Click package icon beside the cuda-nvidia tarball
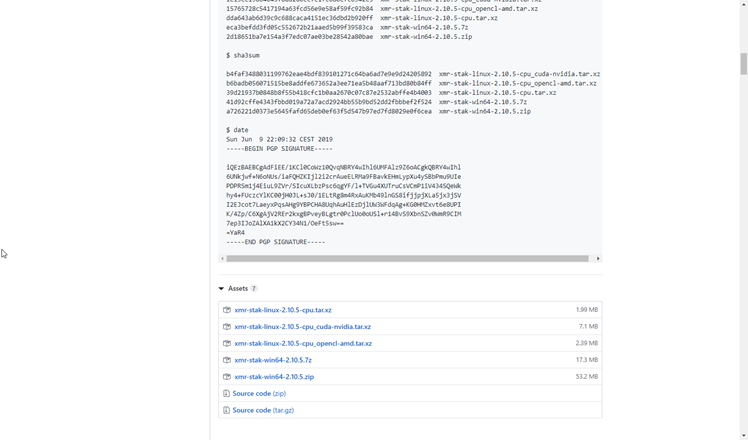 [227, 327]
